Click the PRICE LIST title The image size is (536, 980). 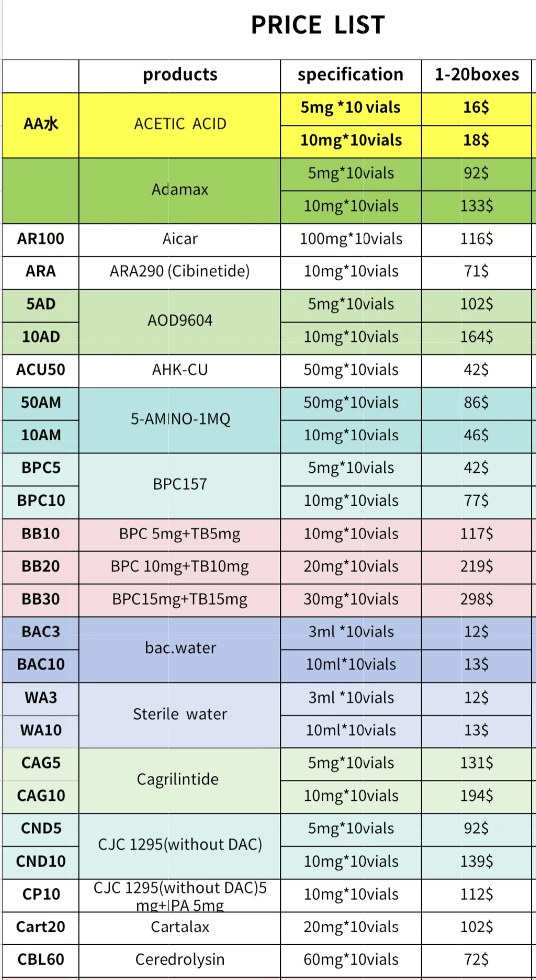pos(318,25)
